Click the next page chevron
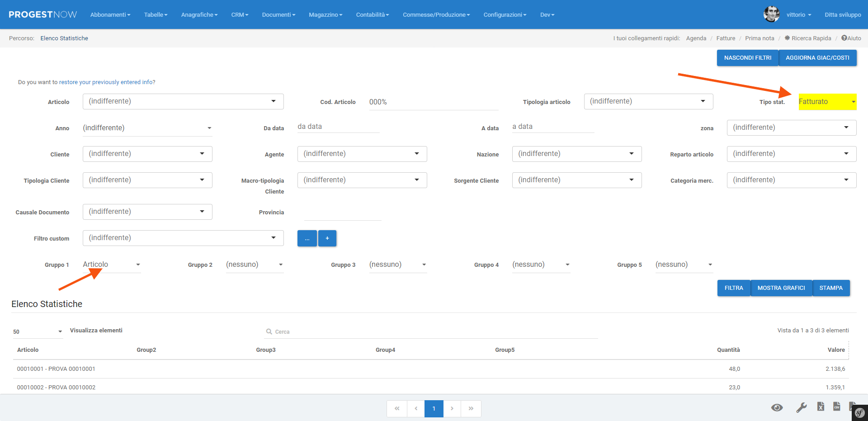 452,408
